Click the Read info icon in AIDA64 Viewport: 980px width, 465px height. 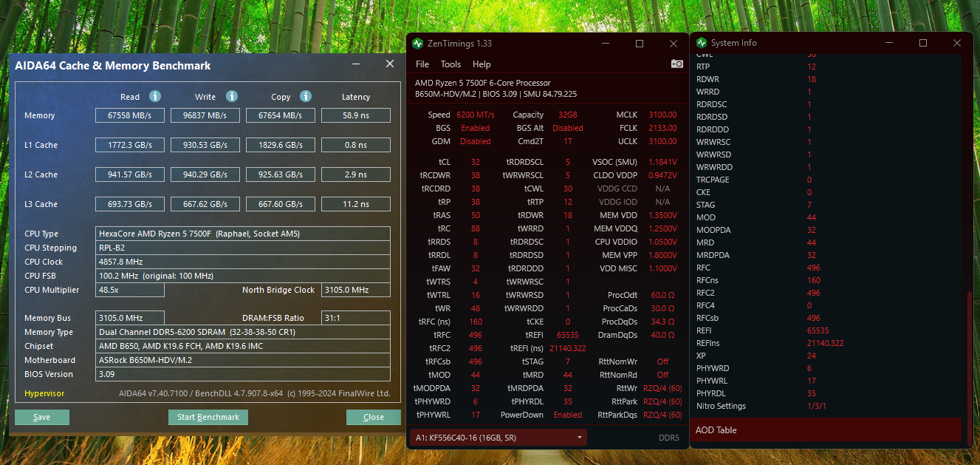[x=155, y=96]
